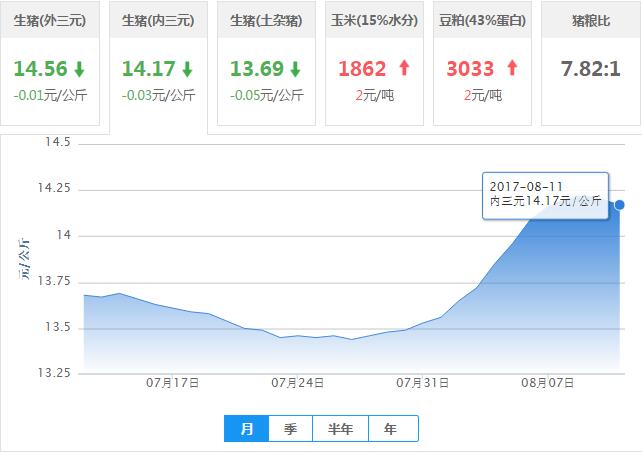Screen dimensions: 642x453
Task: Click the 3033 soybean meal price value
Action: (470, 68)
